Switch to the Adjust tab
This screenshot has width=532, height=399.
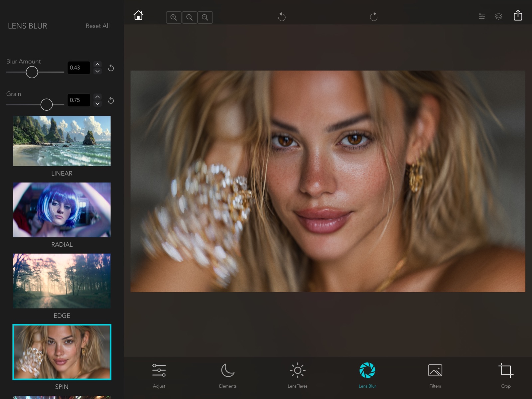point(159,376)
